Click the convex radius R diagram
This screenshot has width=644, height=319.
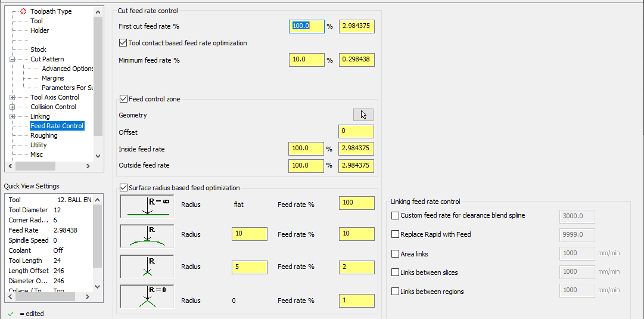coord(147,236)
